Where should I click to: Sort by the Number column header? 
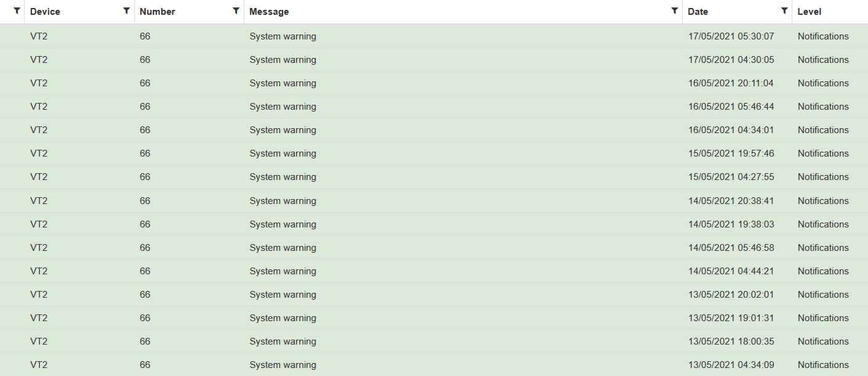(157, 12)
